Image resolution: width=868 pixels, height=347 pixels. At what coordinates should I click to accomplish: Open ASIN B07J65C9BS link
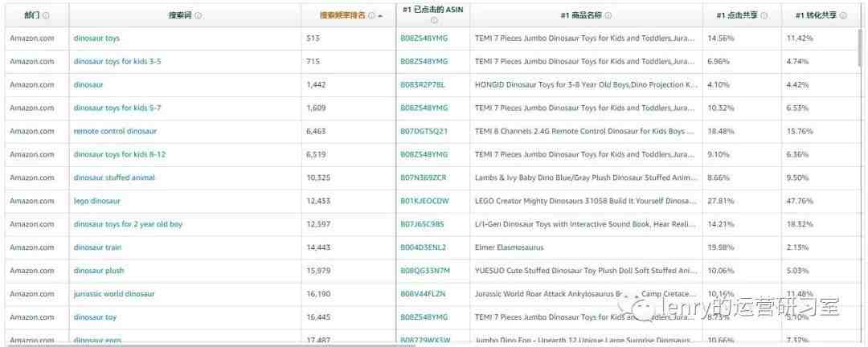(423, 224)
